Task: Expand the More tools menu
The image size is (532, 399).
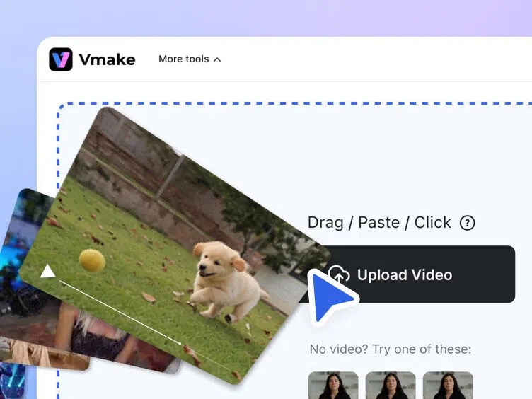Action: coord(190,59)
